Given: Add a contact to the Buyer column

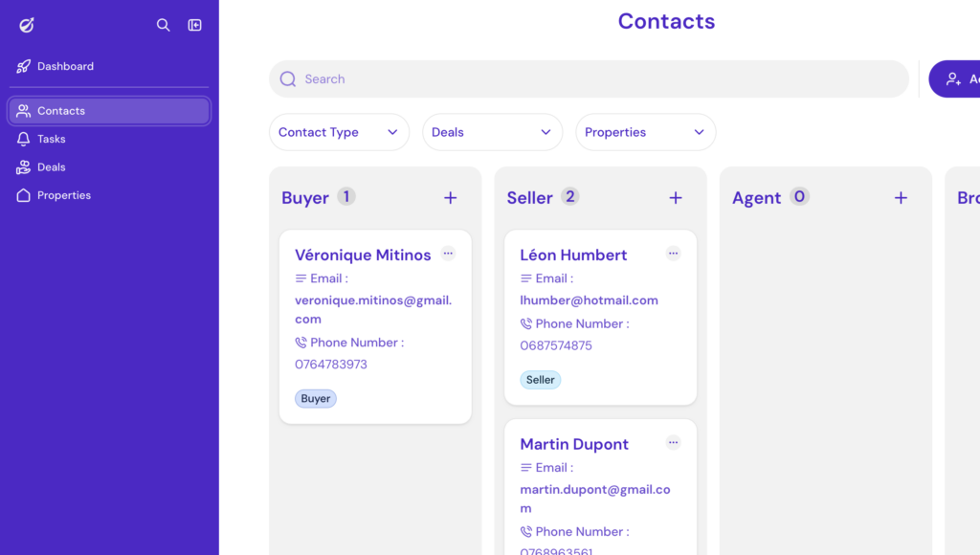Looking at the screenshot, I should tap(451, 198).
